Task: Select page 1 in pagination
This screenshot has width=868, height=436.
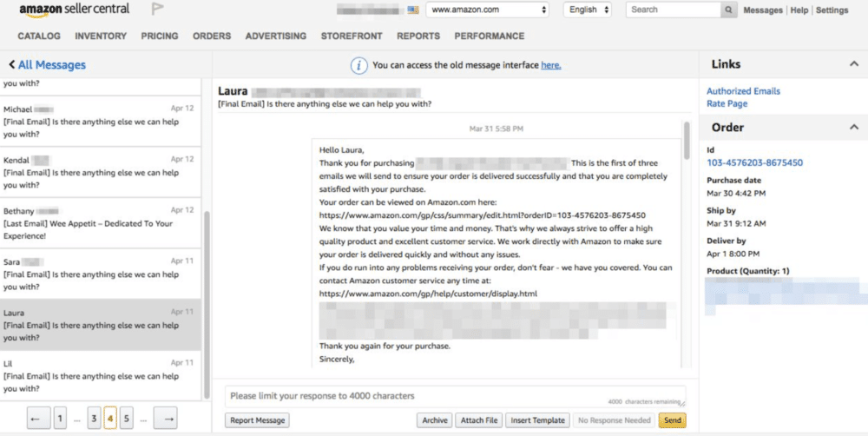Action: (61, 419)
